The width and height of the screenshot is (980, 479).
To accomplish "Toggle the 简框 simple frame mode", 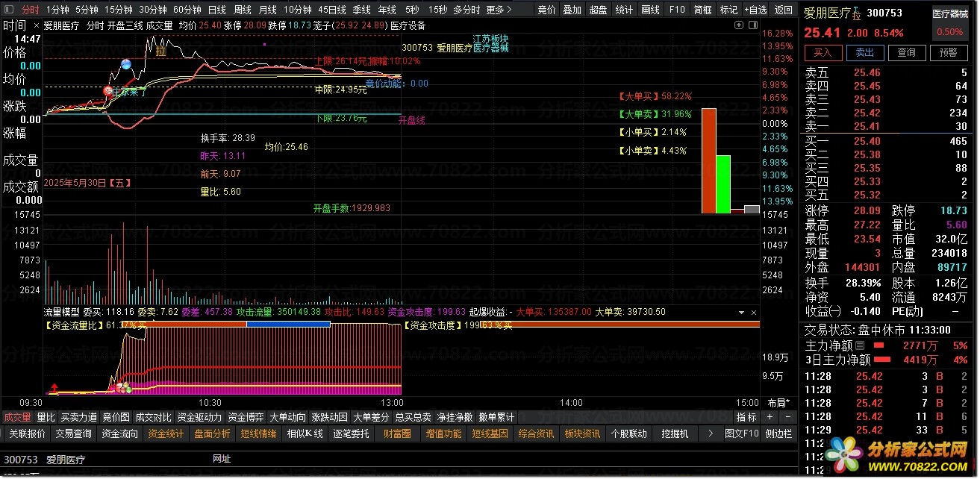I will coord(702,10).
